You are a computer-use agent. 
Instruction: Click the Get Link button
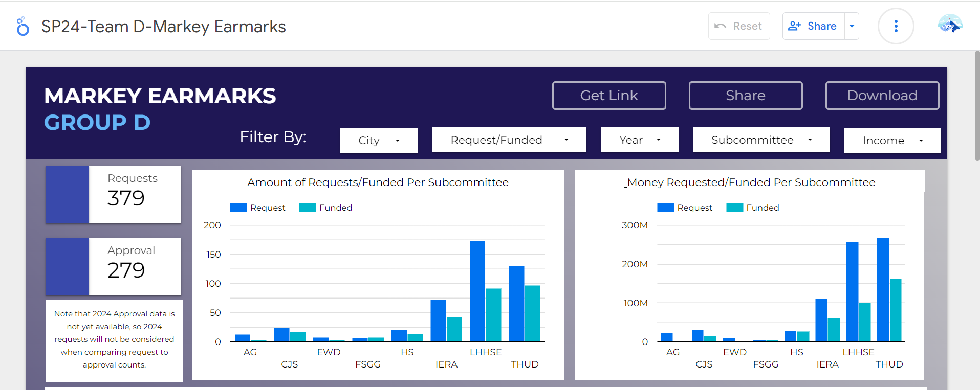pos(609,96)
